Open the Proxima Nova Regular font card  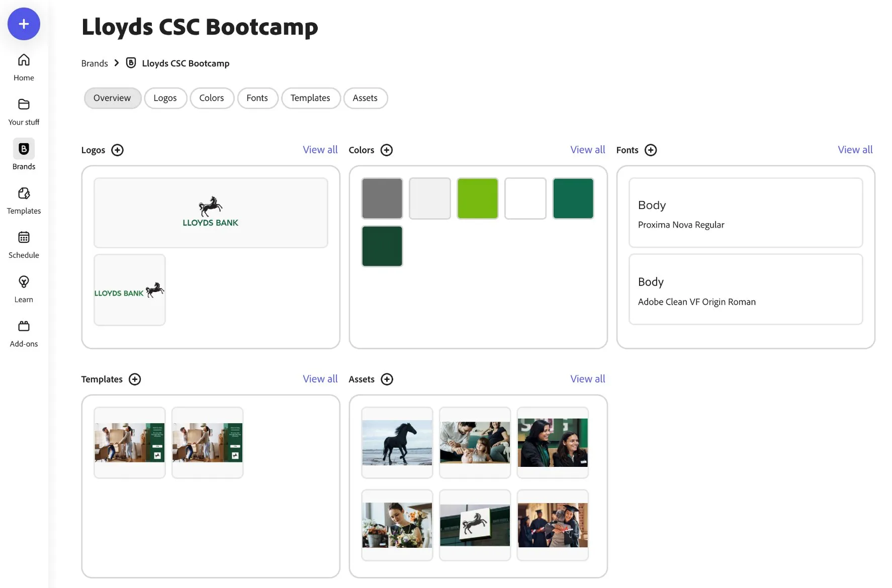pos(746,213)
